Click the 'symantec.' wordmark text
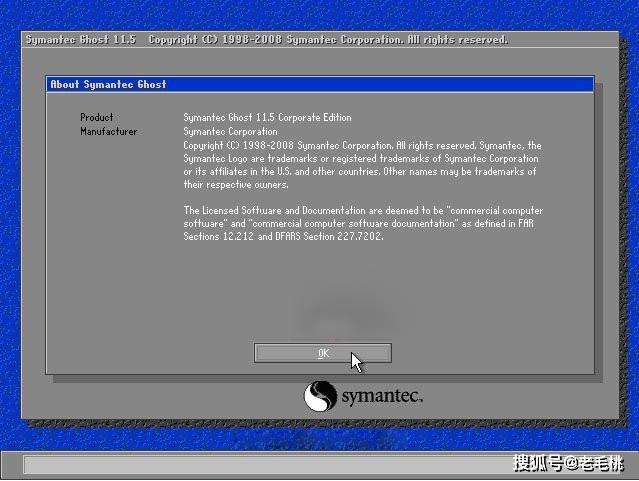Viewport: 639px width, 481px height. click(382, 396)
